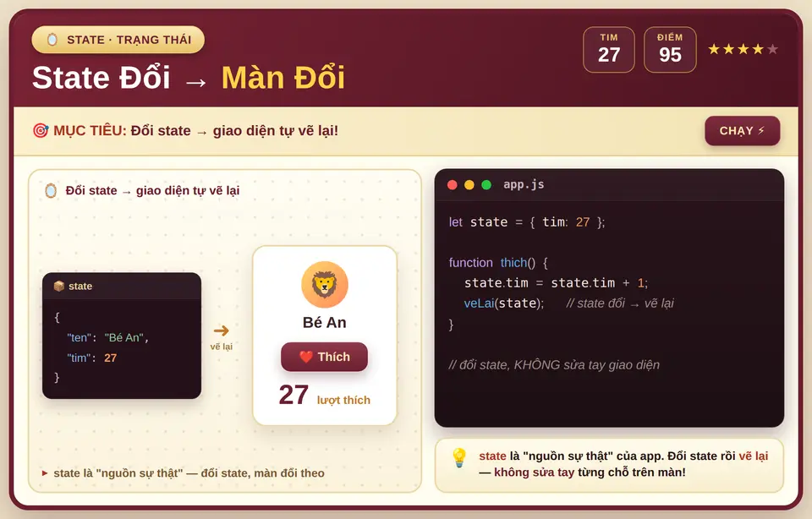Click the 'state' panel header title
Image resolution: width=812 pixels, height=519 pixels.
coord(80,287)
